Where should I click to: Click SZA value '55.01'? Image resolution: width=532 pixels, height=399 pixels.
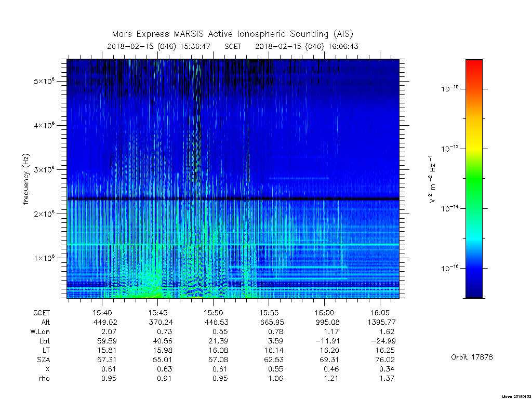tap(163, 360)
